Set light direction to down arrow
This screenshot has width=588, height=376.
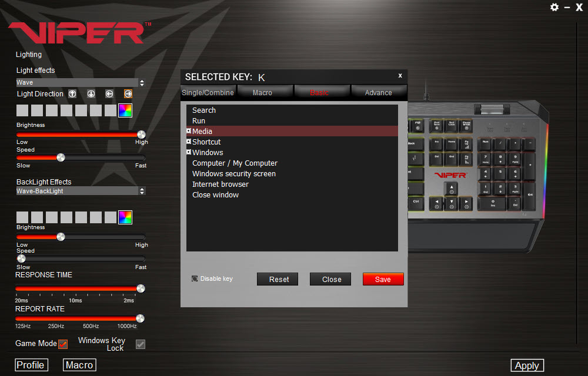click(x=91, y=93)
